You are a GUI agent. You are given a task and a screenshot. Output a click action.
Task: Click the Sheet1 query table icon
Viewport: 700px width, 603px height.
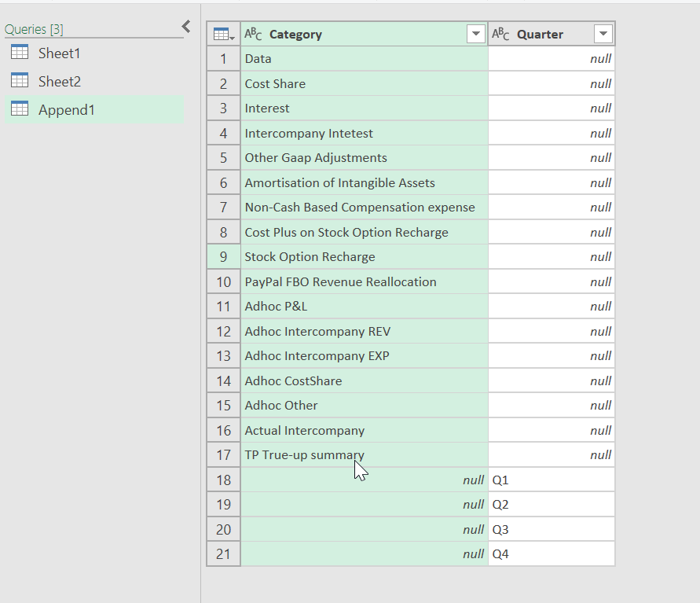coord(20,53)
